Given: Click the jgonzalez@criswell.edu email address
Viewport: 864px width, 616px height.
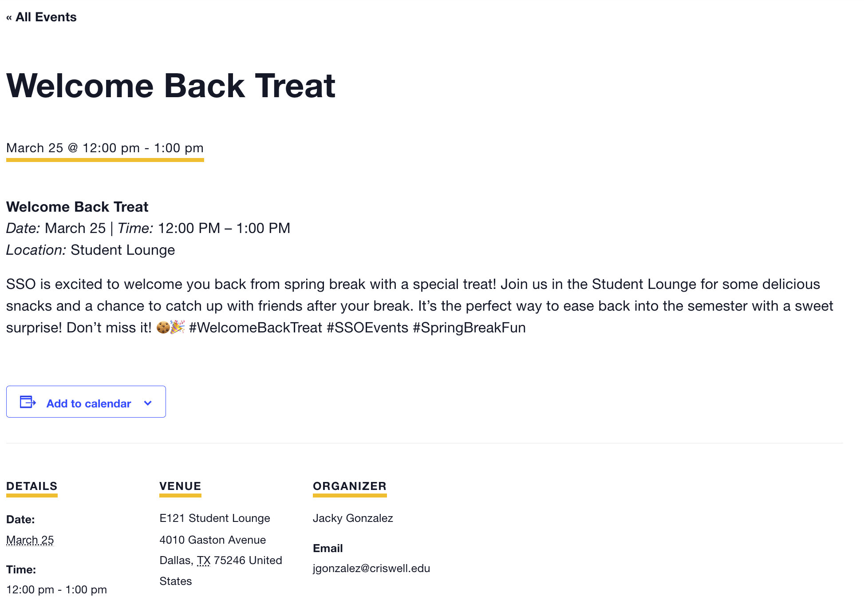Looking at the screenshot, I should click(x=371, y=569).
